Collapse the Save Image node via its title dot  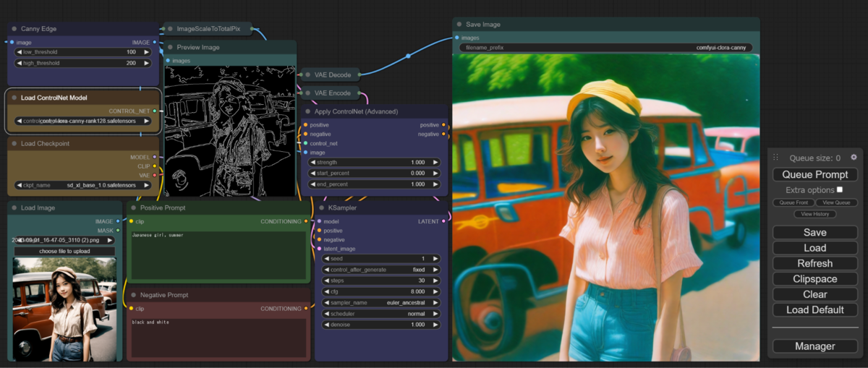pyautogui.click(x=459, y=25)
